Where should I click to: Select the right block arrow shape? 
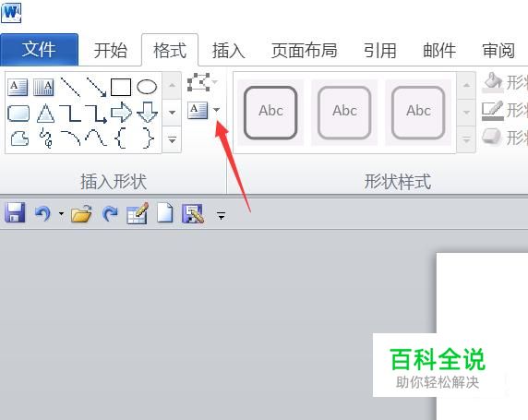[121, 113]
